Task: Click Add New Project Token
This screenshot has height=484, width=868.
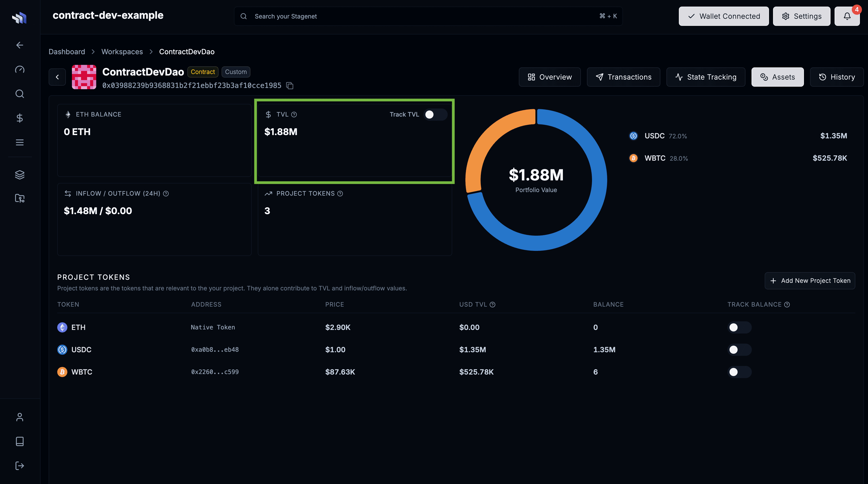Action: (810, 280)
